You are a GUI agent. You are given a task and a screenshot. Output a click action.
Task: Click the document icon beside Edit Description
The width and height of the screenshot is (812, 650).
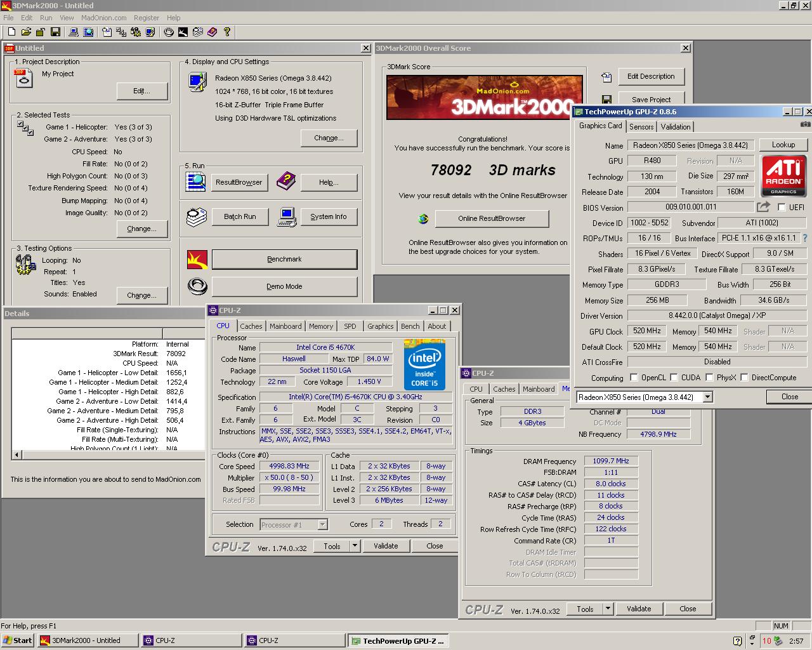coord(606,77)
